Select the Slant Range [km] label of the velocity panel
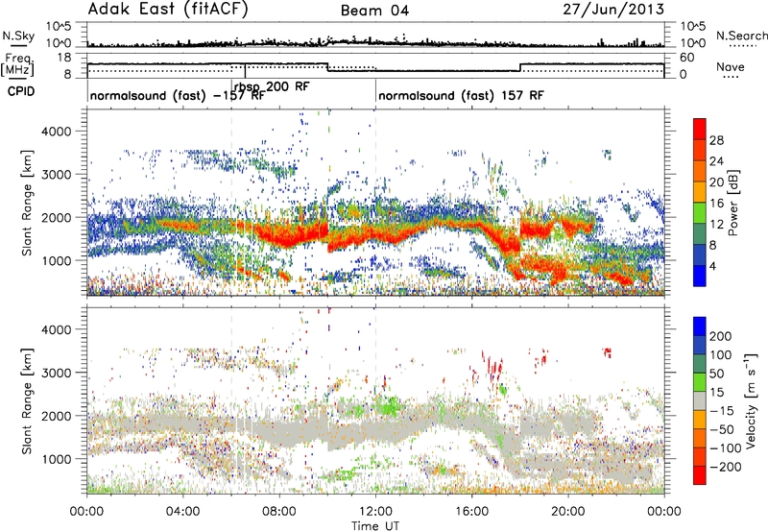The width and height of the screenshot is (768, 532). [x=28, y=400]
